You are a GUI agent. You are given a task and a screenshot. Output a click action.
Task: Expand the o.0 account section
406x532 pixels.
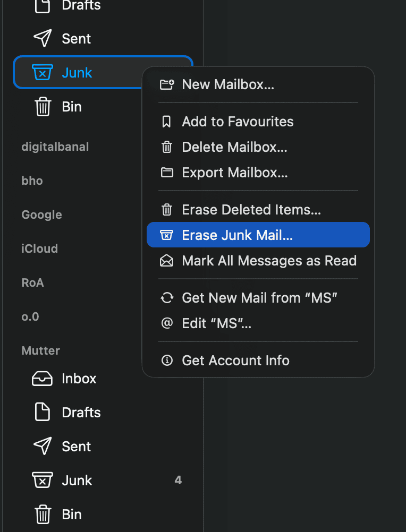point(30,316)
